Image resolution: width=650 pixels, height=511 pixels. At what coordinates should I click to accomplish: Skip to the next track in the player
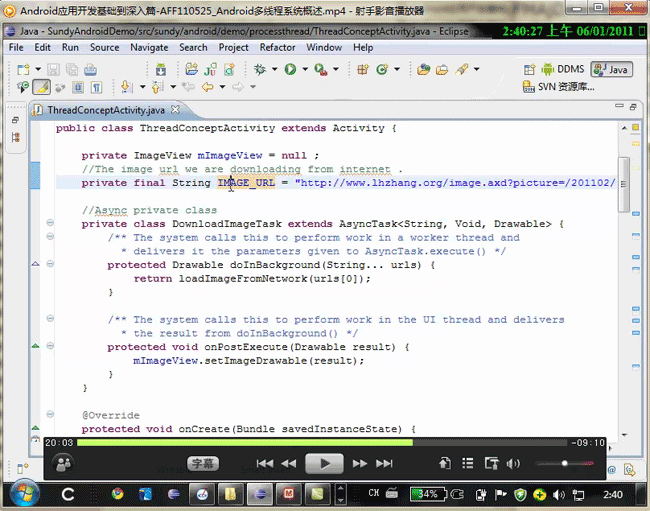pos(384,464)
